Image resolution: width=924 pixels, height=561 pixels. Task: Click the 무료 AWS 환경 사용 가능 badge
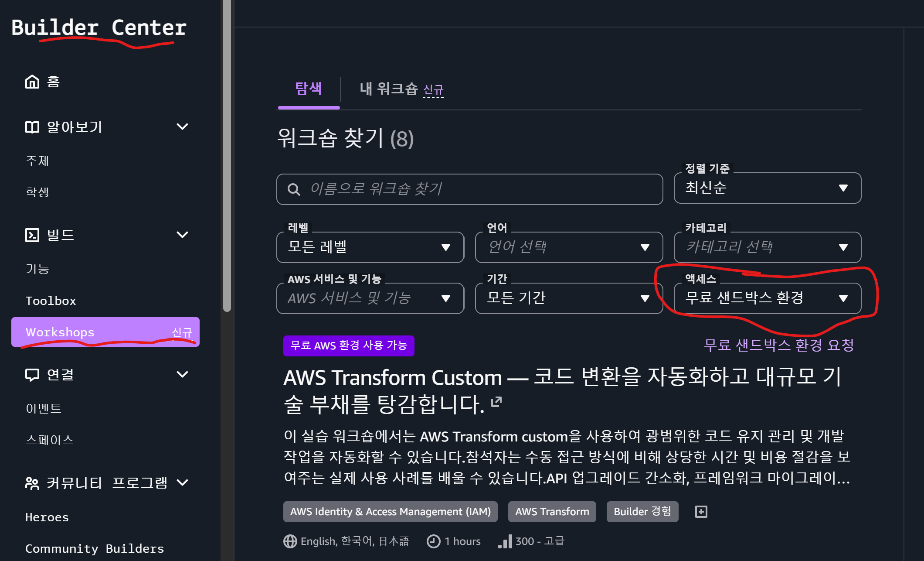coord(349,346)
